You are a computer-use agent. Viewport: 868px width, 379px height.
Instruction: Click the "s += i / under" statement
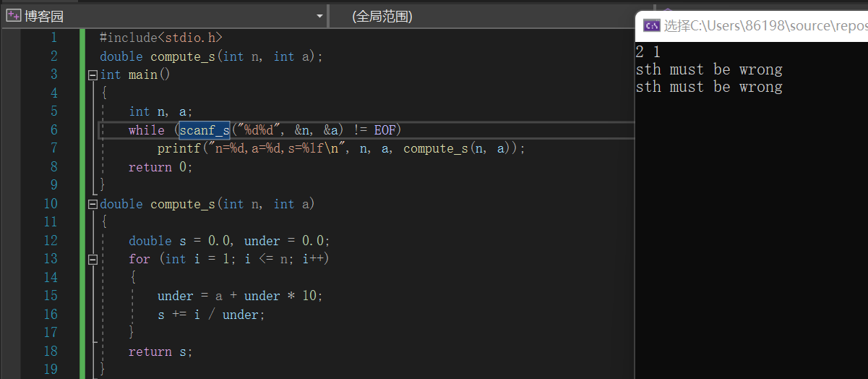click(211, 315)
